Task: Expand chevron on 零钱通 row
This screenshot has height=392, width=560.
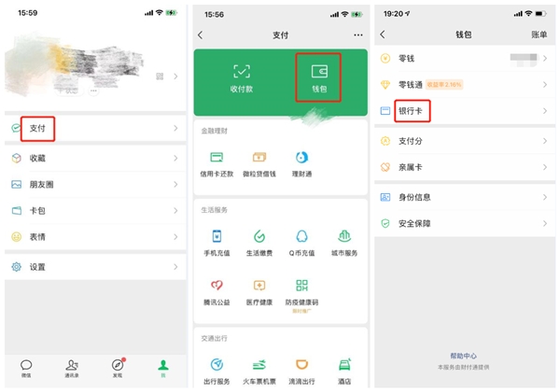Action: click(x=545, y=85)
